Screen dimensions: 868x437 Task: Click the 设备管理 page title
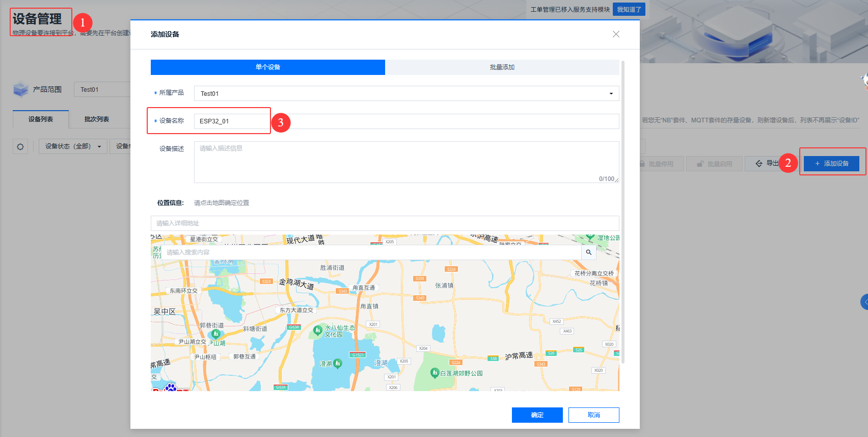pyautogui.click(x=37, y=19)
